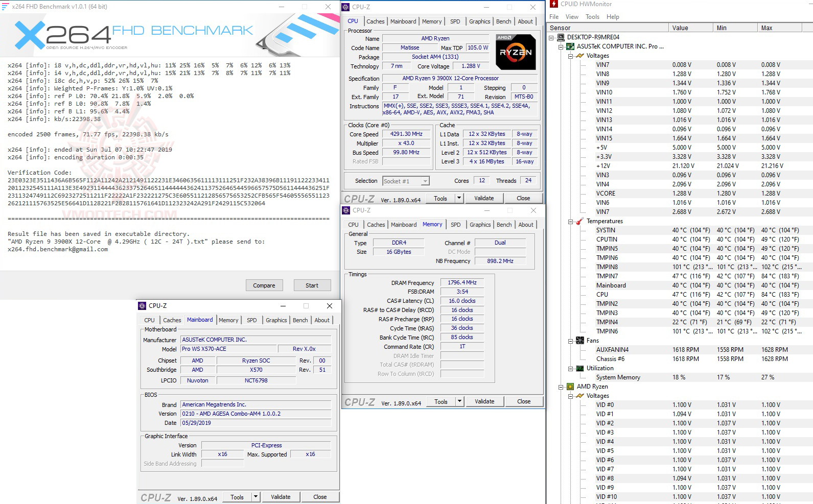Click the Start button in x264 benchmark
Screen dimensions: 813x504
point(312,285)
